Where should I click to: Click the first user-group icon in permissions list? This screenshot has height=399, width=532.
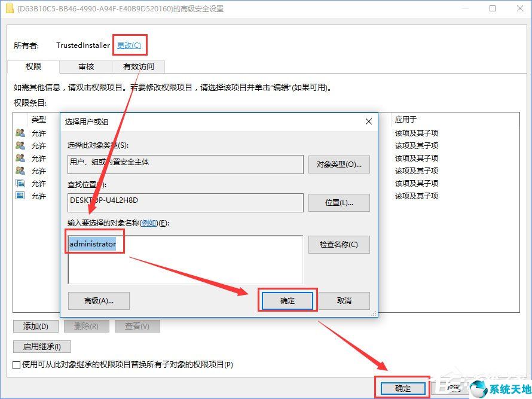pos(20,132)
